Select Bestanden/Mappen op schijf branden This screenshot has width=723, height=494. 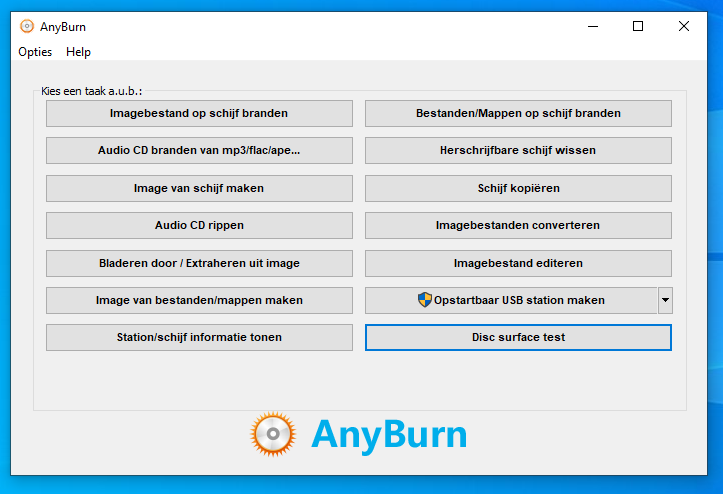tap(518, 113)
